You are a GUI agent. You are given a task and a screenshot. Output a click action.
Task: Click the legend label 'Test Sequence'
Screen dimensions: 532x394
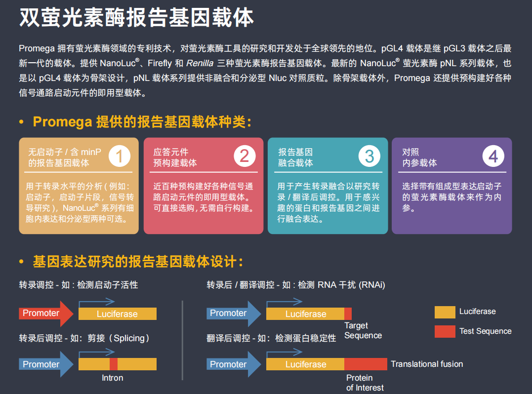coord(485,331)
